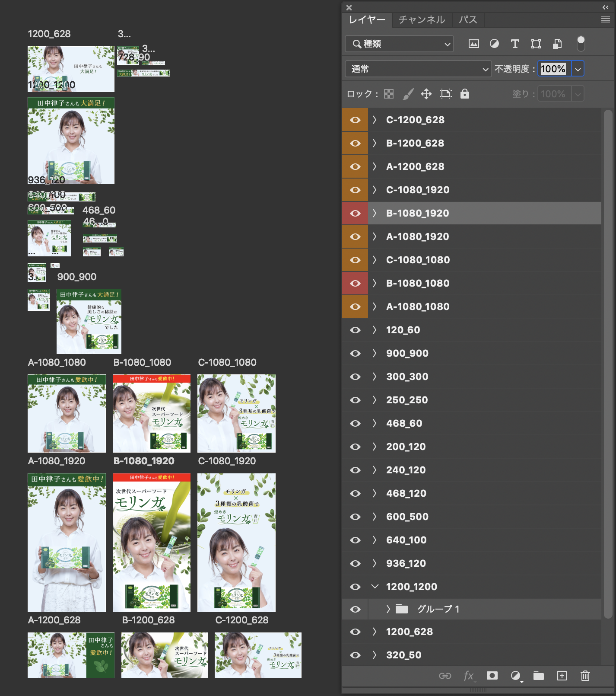The width and height of the screenshot is (616, 696).
Task: Toggle visibility of A-1200_628
Action: coord(355,166)
